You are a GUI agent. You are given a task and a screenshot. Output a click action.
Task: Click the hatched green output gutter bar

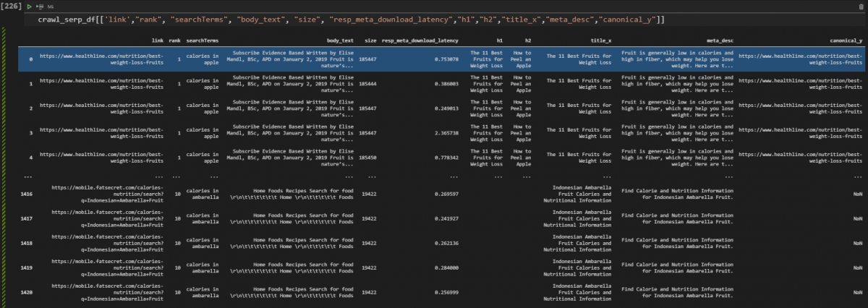pyautogui.click(x=5, y=166)
